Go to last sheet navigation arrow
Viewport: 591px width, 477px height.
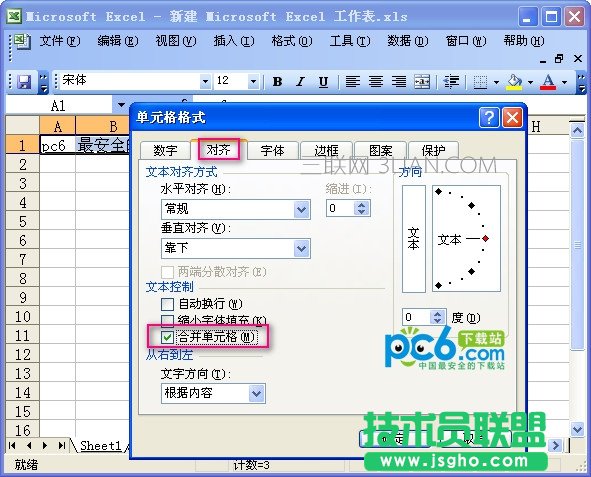tap(62, 446)
